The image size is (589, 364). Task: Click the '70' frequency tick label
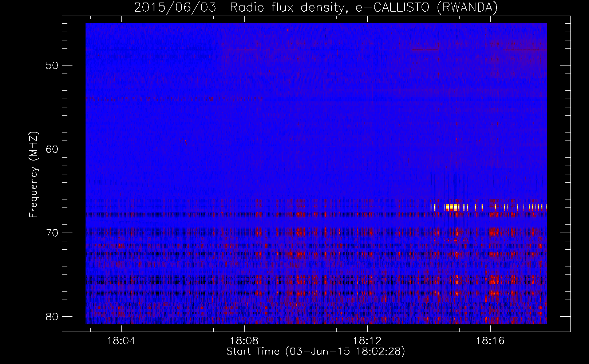pos(52,233)
